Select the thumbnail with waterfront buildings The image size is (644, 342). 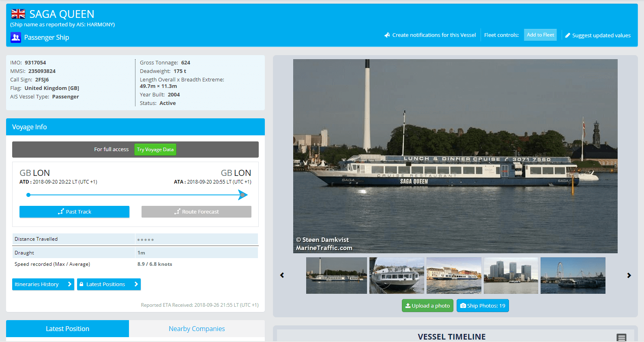pyautogui.click(x=454, y=276)
